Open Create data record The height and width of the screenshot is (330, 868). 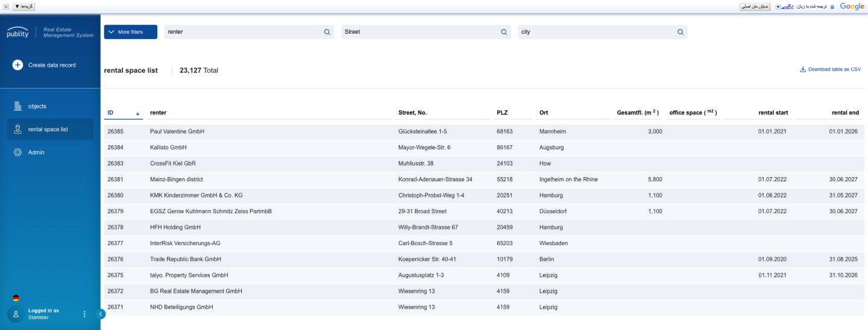coord(44,65)
